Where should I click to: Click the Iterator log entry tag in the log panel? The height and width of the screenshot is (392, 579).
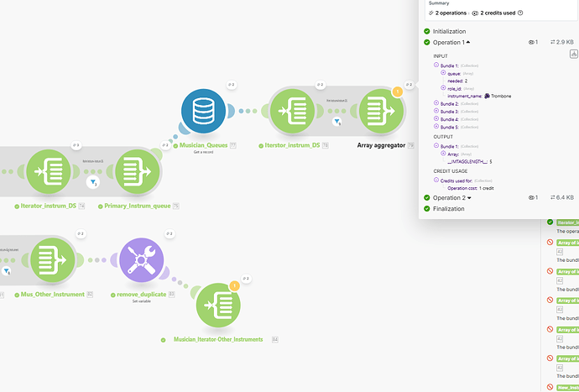coord(568,222)
